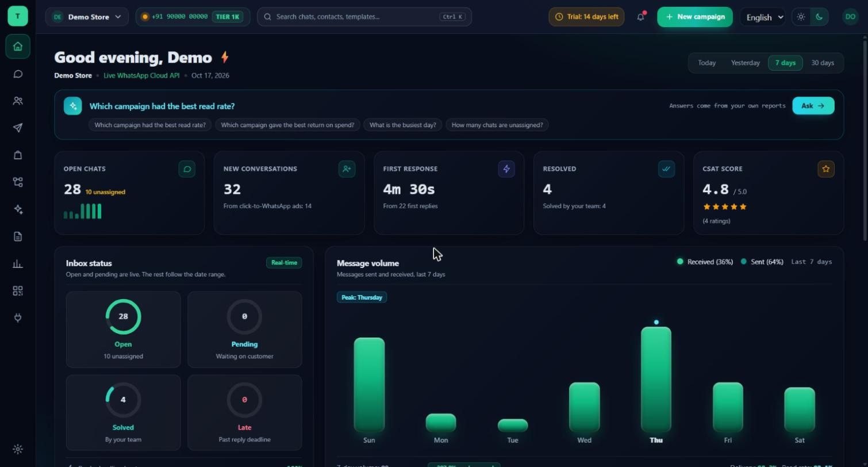Open the QR grid sidebar icon
868x467 pixels.
coord(18,291)
